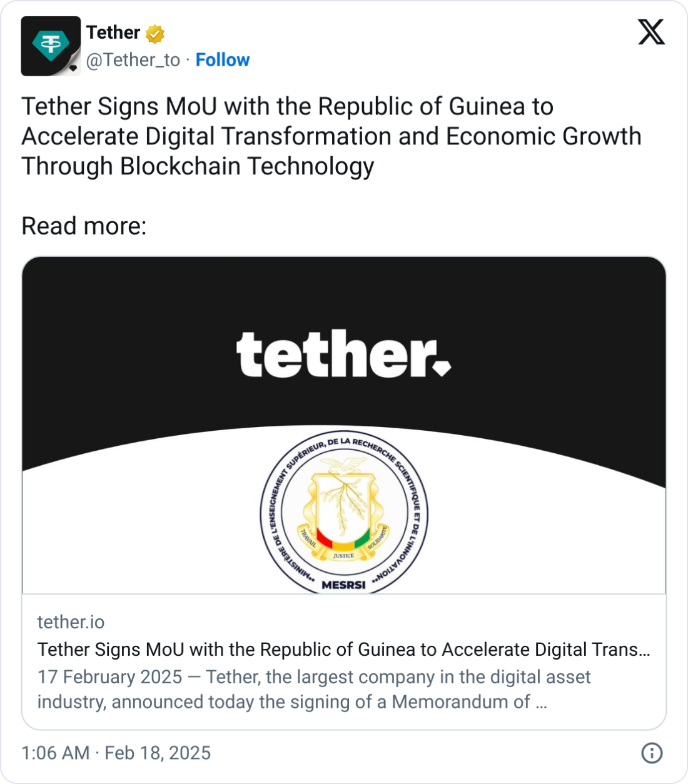Image resolution: width=688 pixels, height=784 pixels.
Task: Click the small affiliate badge on avatar corner
Action: pos(74,68)
